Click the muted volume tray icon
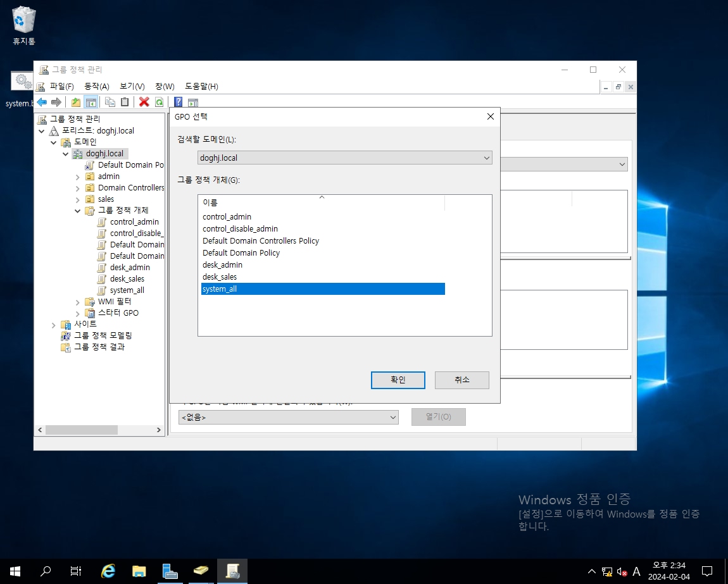 (622, 571)
